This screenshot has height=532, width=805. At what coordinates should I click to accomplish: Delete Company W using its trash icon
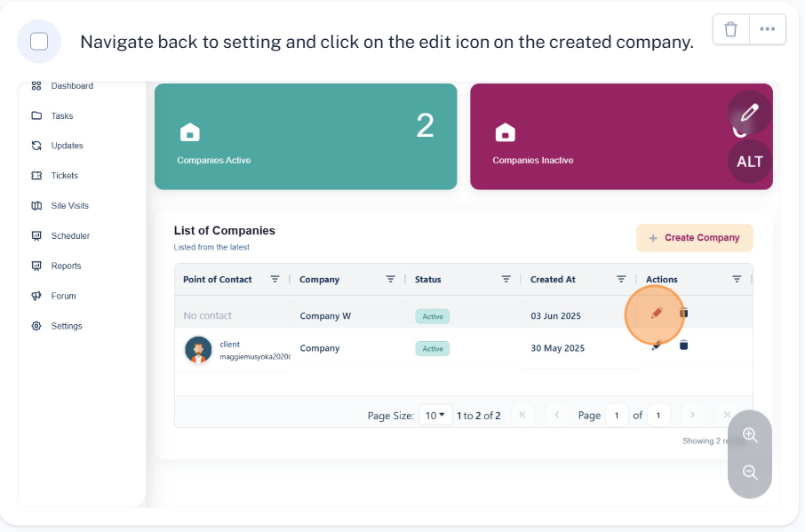(x=684, y=313)
